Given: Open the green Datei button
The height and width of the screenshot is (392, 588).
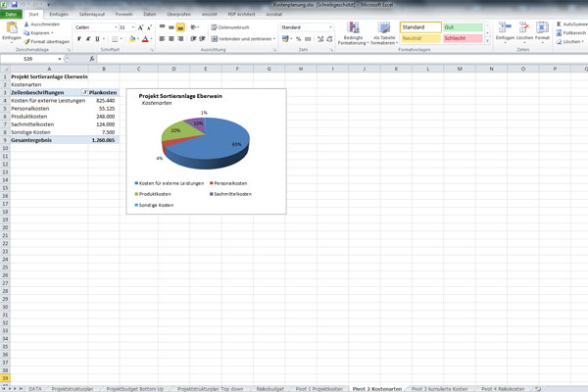Looking at the screenshot, I should 11,15.
